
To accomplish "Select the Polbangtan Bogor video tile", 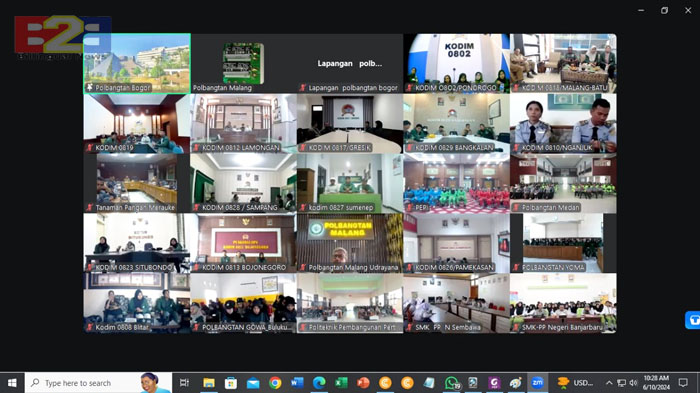I will (x=137, y=63).
